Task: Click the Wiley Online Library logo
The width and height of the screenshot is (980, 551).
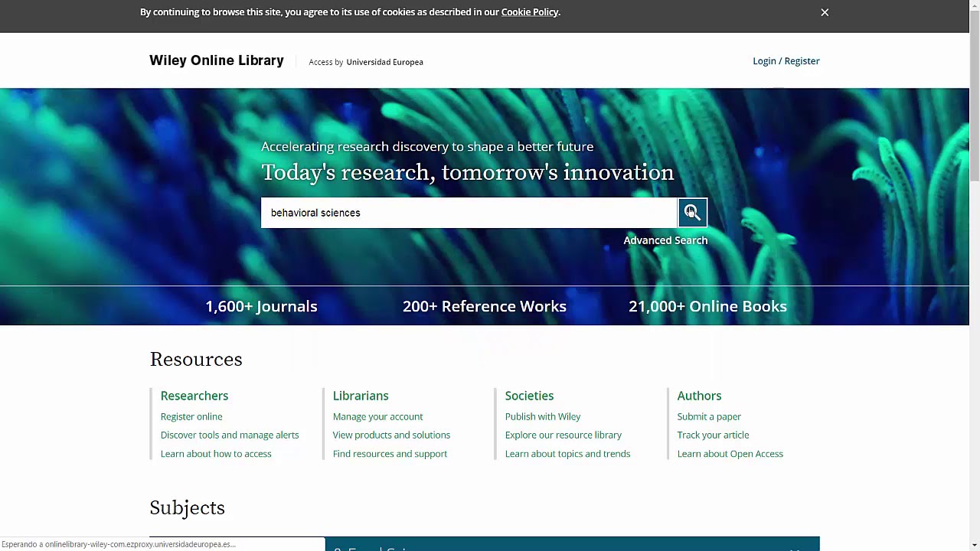Action: [217, 60]
